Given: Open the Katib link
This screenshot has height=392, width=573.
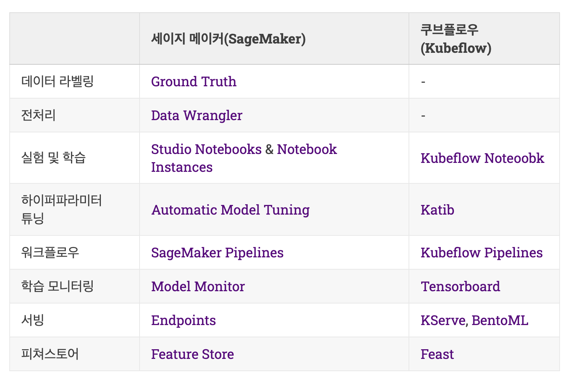Looking at the screenshot, I should point(437,210).
